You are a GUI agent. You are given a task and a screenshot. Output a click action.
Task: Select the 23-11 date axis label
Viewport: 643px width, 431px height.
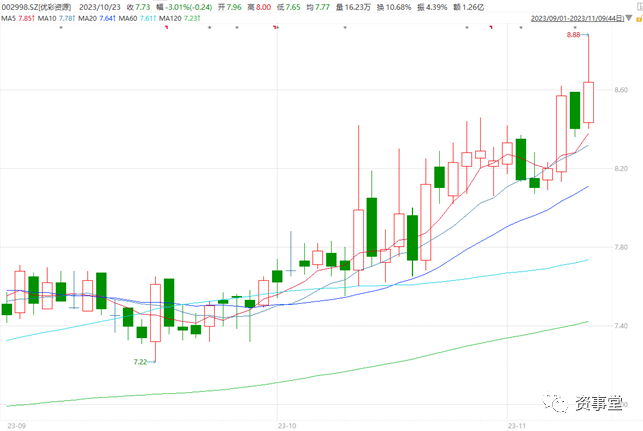point(515,422)
